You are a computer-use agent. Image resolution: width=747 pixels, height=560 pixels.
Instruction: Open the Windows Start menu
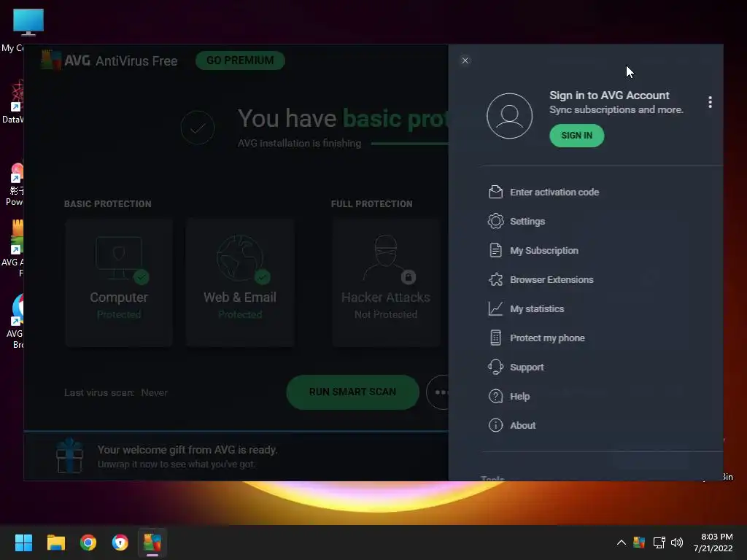point(23,542)
